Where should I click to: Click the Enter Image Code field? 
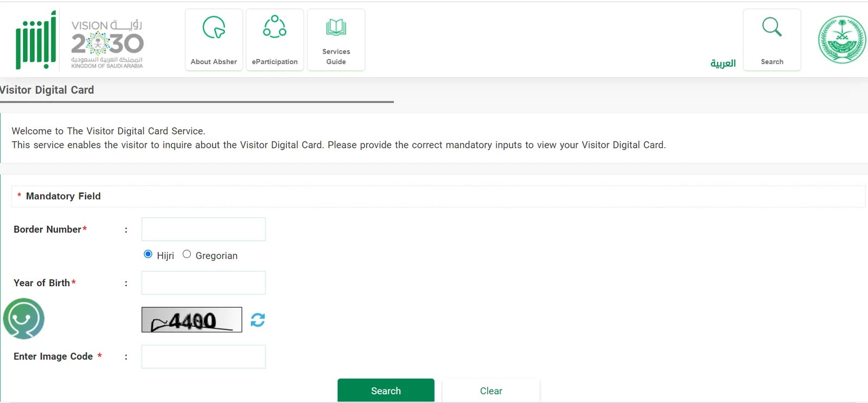[203, 356]
